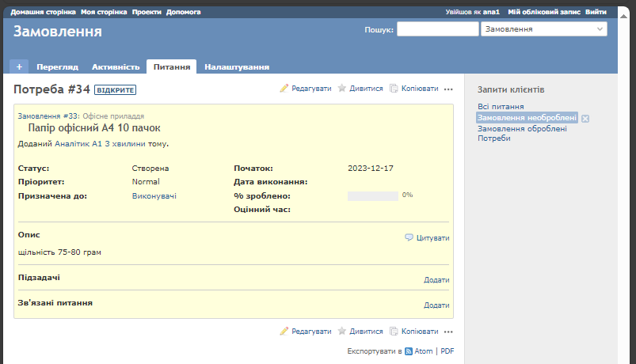The width and height of the screenshot is (636, 364).
Task: Open the bottom three-dots actions menu
Action: click(448, 332)
